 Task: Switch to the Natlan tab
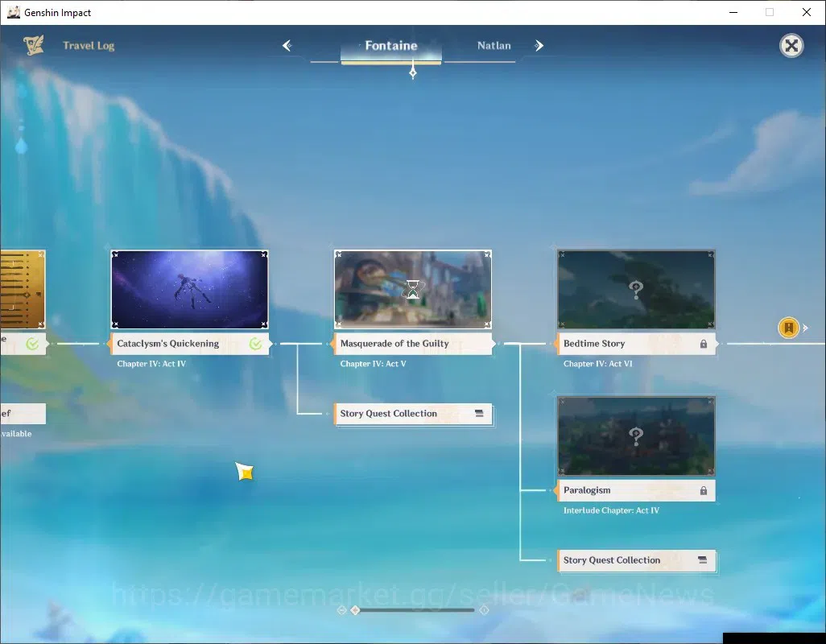[494, 46]
